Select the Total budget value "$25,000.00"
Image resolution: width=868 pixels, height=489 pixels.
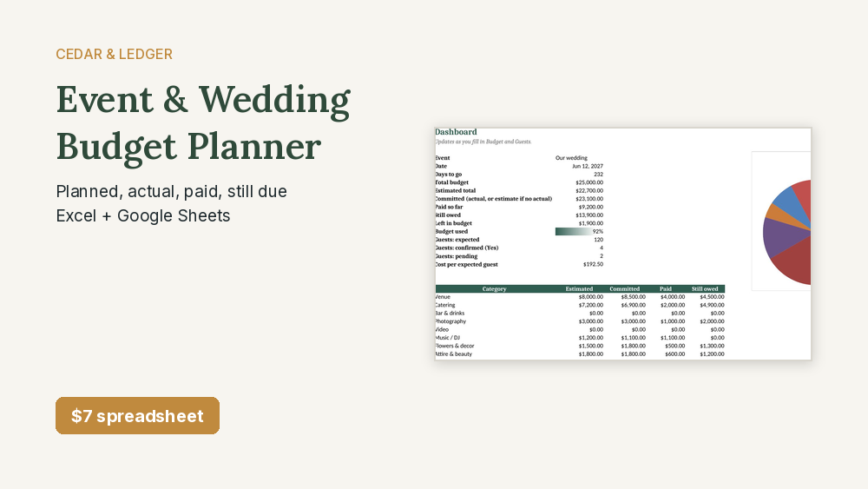tap(589, 182)
